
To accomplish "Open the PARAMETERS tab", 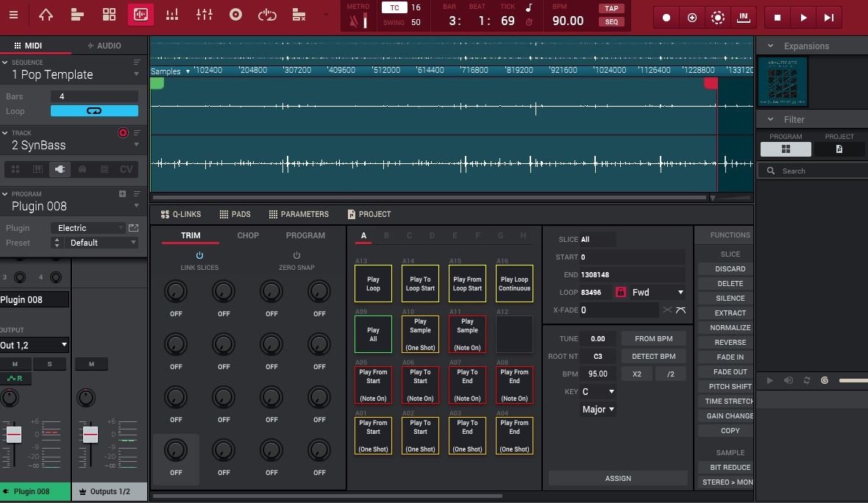I will [x=298, y=214].
